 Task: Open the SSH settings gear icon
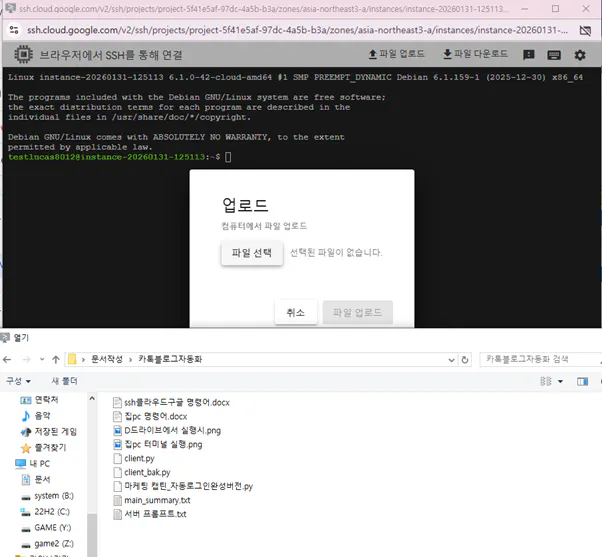pos(580,55)
